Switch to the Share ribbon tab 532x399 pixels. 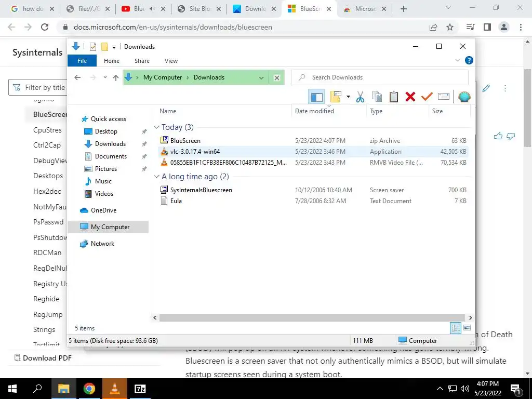[x=142, y=61]
